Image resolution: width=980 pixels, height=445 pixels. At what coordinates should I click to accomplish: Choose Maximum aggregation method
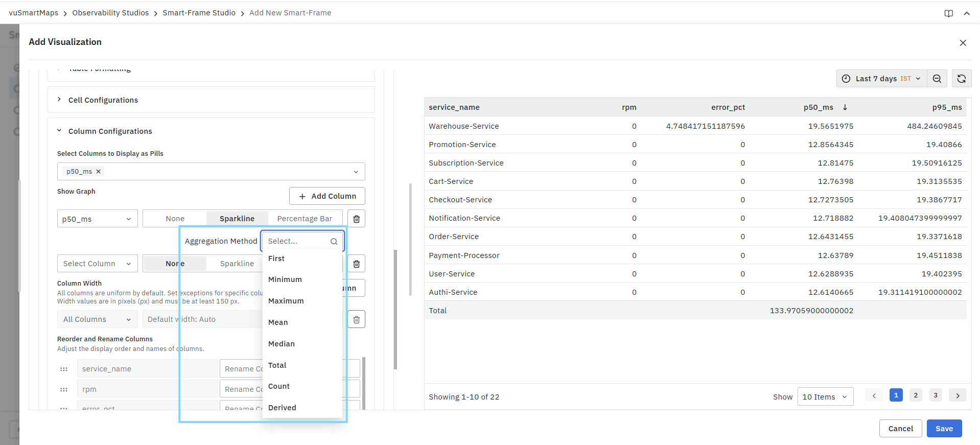click(302, 301)
